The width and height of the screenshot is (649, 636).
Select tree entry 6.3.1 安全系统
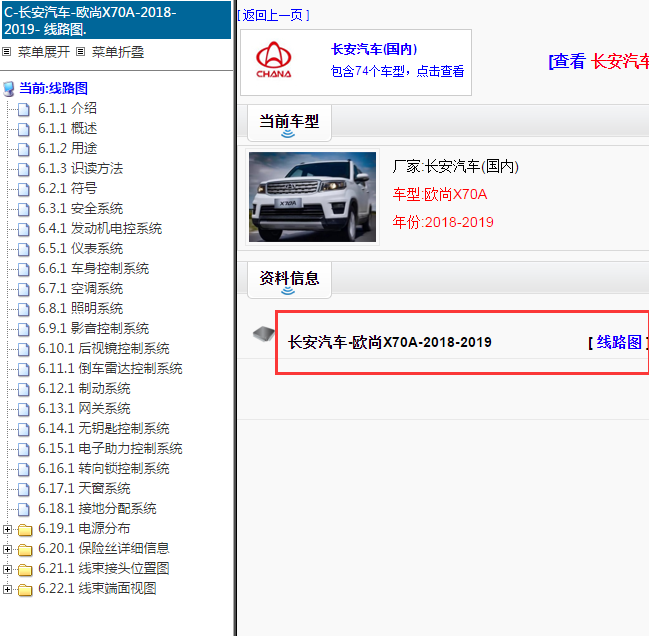coord(80,208)
